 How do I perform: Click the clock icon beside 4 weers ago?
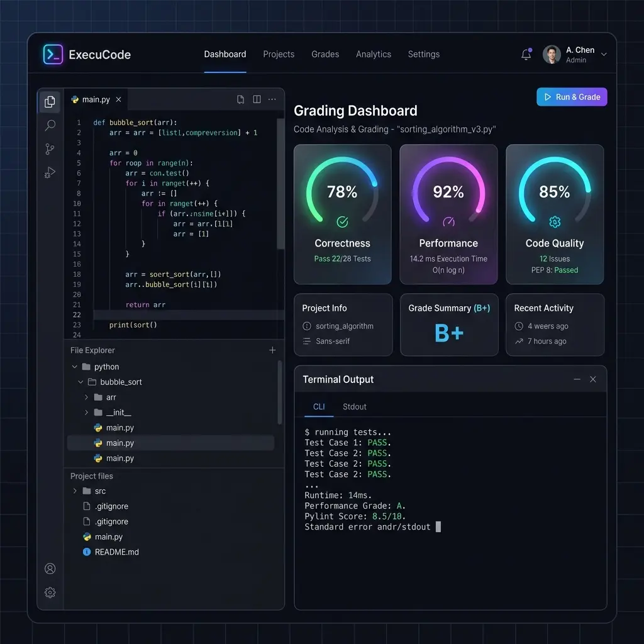519,326
